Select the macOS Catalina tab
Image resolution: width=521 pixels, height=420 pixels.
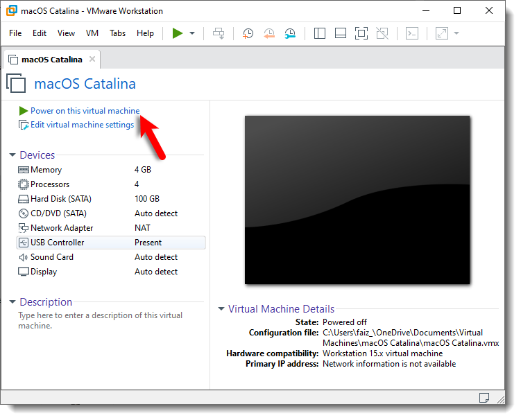(x=51, y=60)
